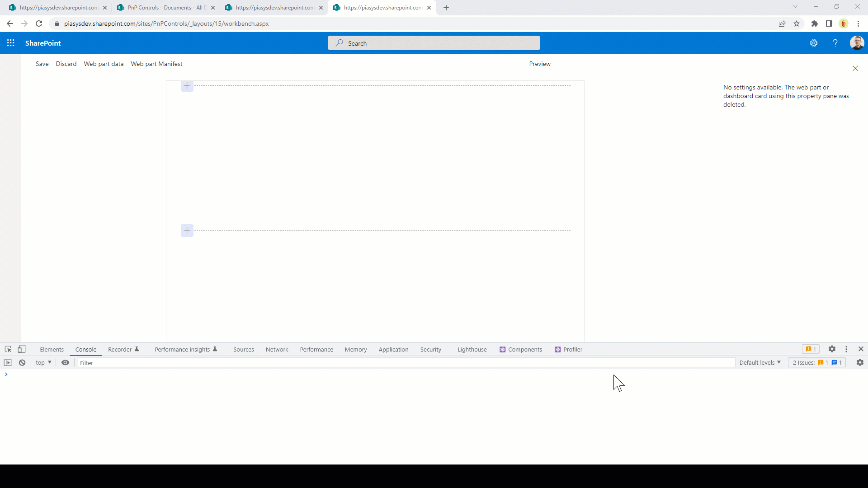Expand Default levels dropdown in console
The height and width of the screenshot is (488, 868).
[x=759, y=362]
